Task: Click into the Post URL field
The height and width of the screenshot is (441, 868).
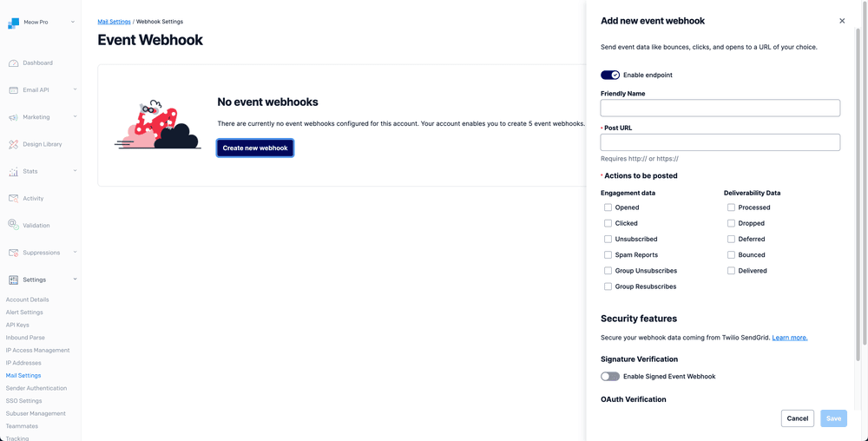Action: tap(720, 142)
